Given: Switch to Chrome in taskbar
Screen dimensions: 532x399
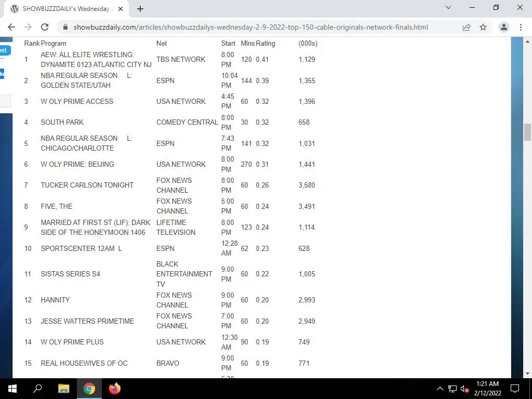Looking at the screenshot, I should pyautogui.click(x=89, y=389).
